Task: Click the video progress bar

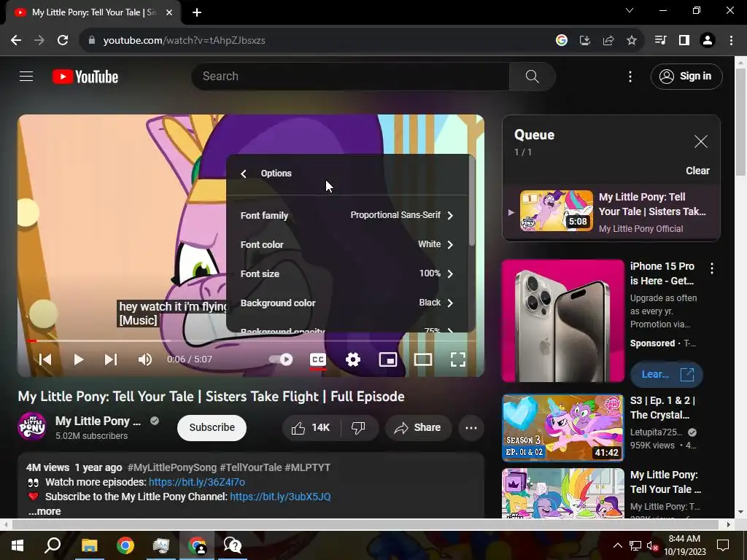Action: [251, 341]
